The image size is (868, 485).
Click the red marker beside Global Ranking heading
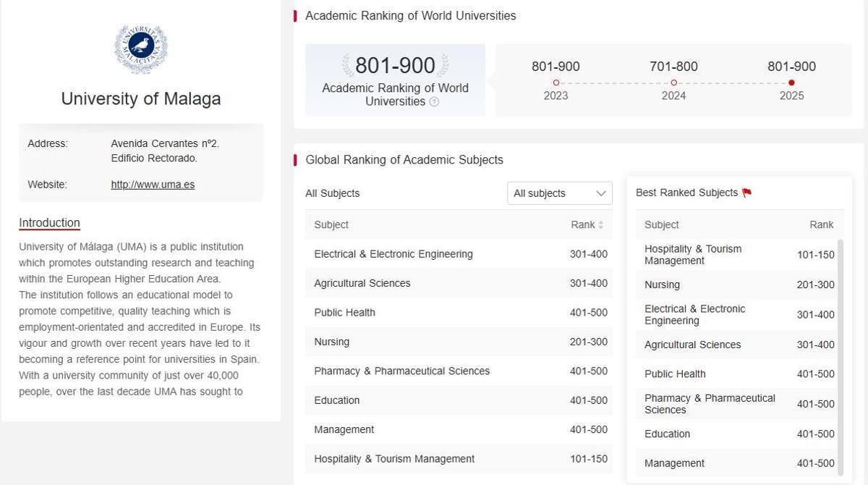click(295, 160)
